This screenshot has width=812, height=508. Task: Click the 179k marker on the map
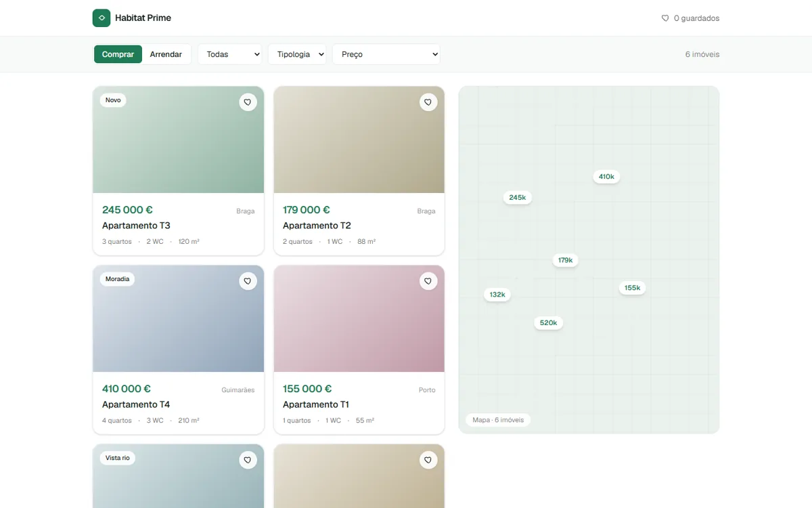(566, 260)
